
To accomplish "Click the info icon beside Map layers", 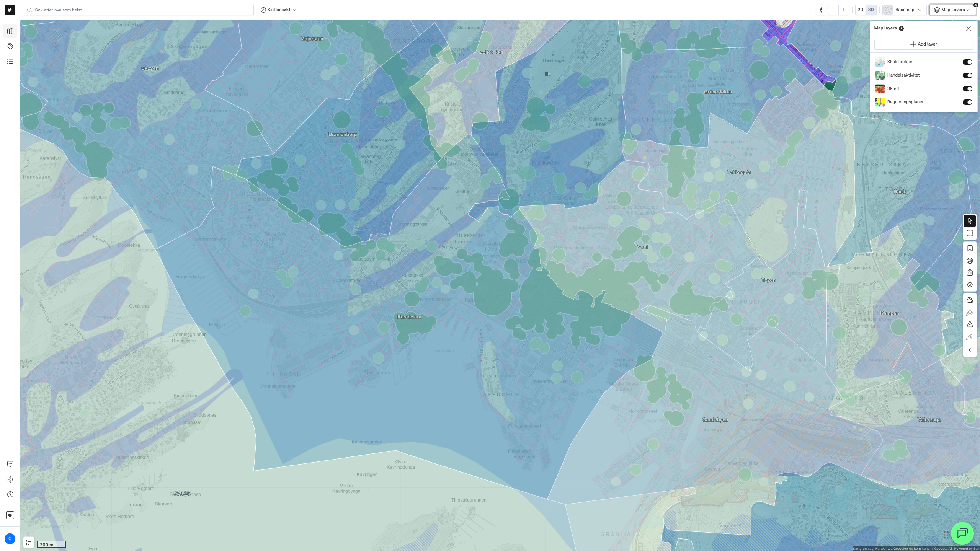I will click(901, 28).
